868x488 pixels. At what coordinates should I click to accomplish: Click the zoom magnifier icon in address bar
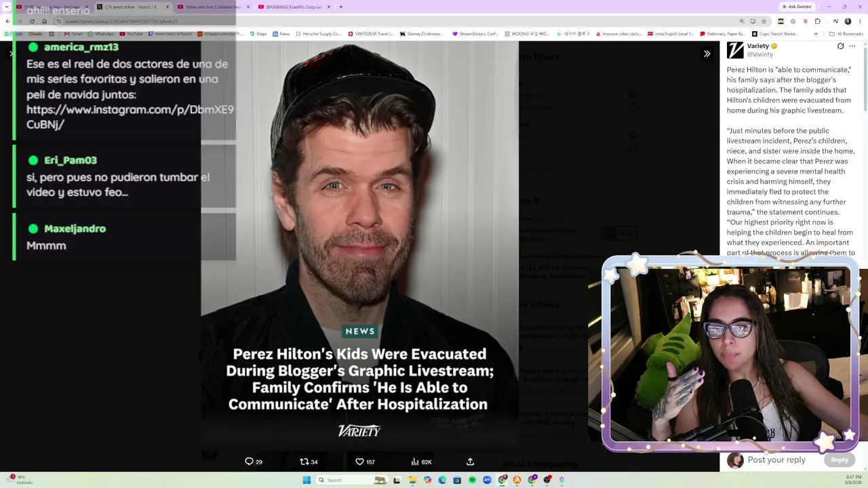point(742,21)
